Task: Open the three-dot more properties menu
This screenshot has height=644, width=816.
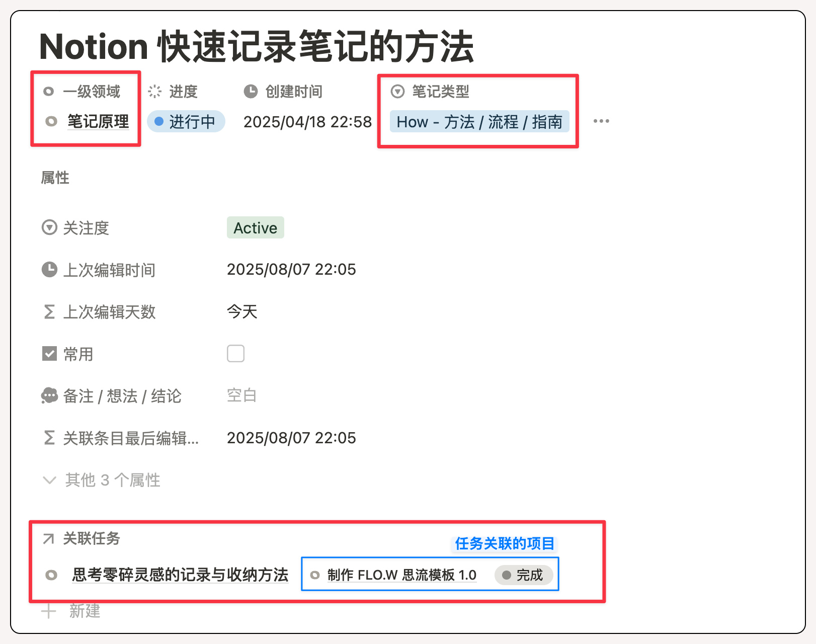Action: (x=601, y=121)
